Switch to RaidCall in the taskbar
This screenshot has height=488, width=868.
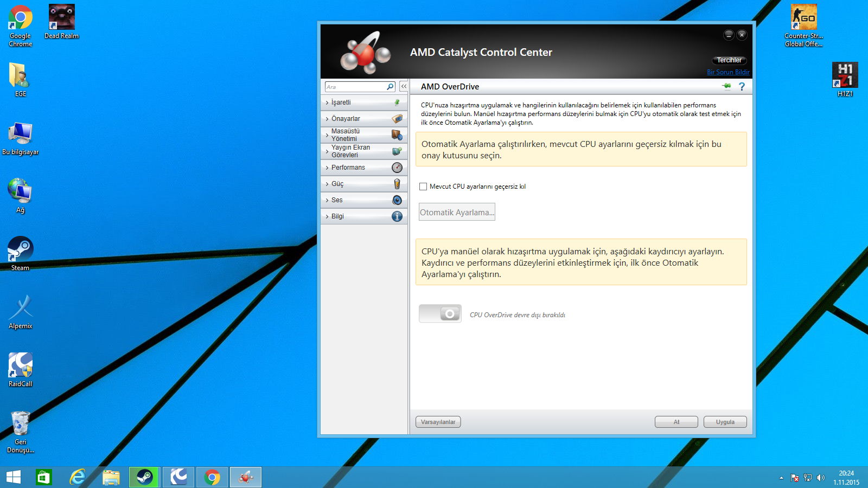[178, 477]
